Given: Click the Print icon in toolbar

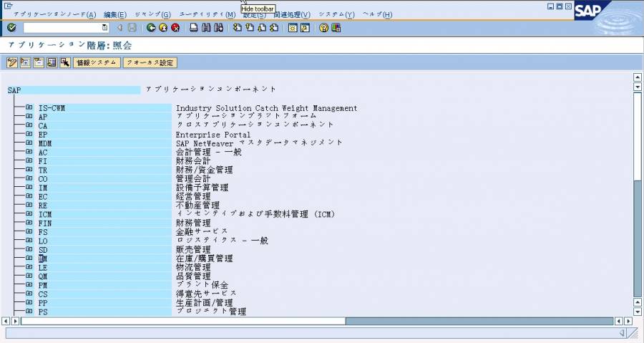Looking at the screenshot, I should (x=194, y=28).
